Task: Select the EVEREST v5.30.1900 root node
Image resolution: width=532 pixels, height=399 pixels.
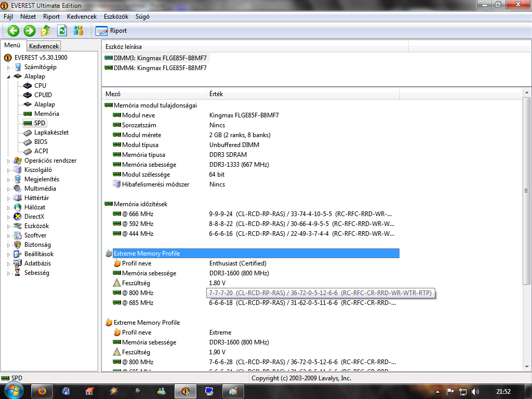Action: point(41,58)
